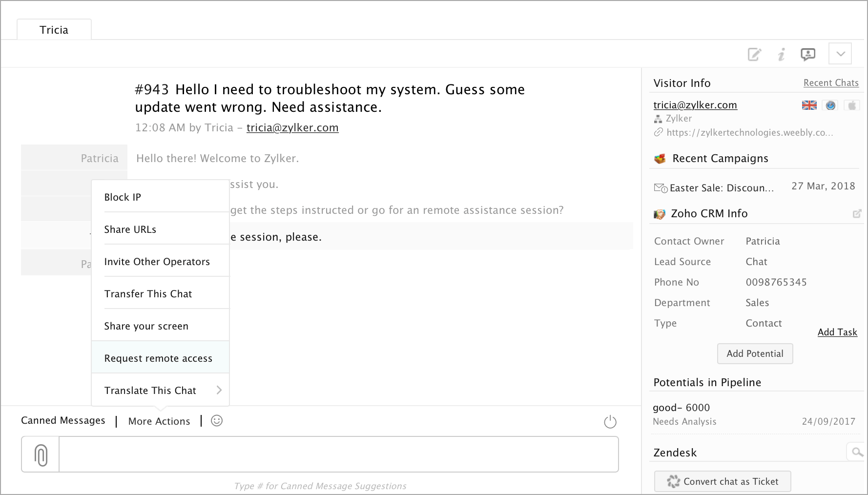
Task: Click the 24/09/2017 potential date
Action: click(828, 421)
